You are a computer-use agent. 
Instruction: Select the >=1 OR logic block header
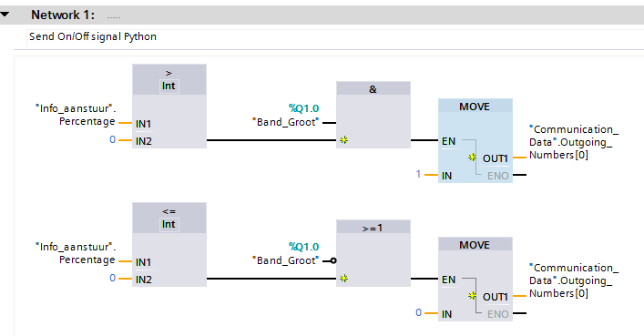click(373, 227)
